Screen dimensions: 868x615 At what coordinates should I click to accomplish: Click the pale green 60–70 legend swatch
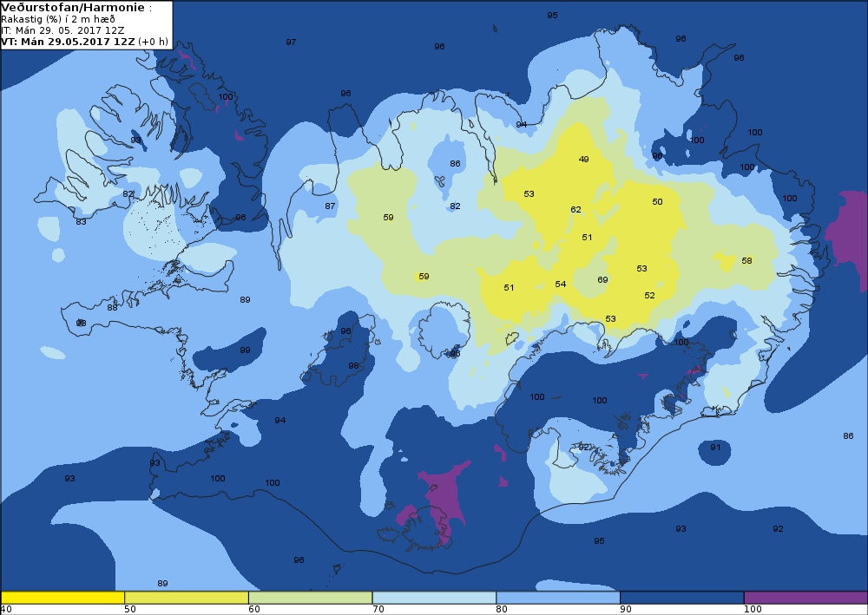point(311,598)
